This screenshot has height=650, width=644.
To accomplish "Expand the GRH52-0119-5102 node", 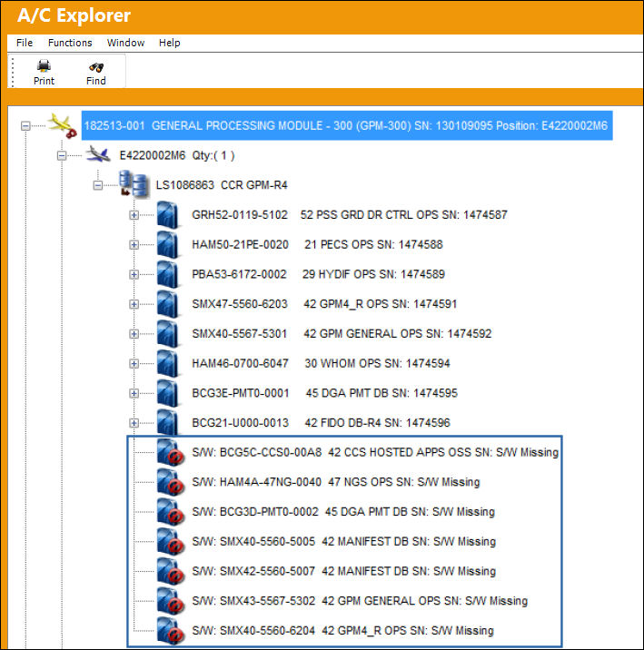I will pos(134,215).
